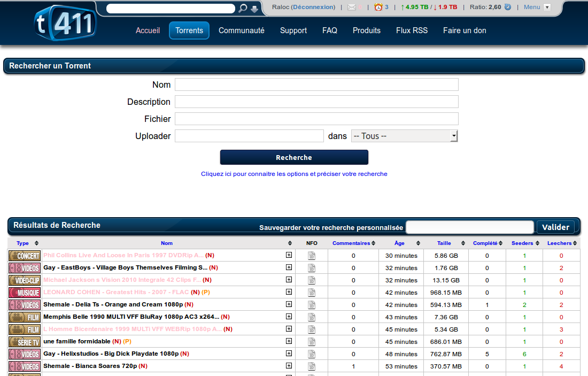Sort by Leechers using its arrows

click(x=575, y=243)
